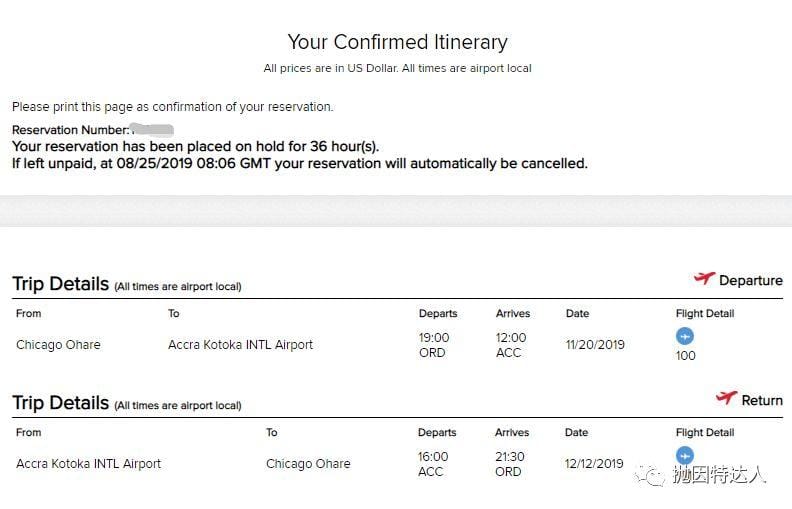
Task: Click the 'Departure' label next to the plane
Action: coord(750,281)
